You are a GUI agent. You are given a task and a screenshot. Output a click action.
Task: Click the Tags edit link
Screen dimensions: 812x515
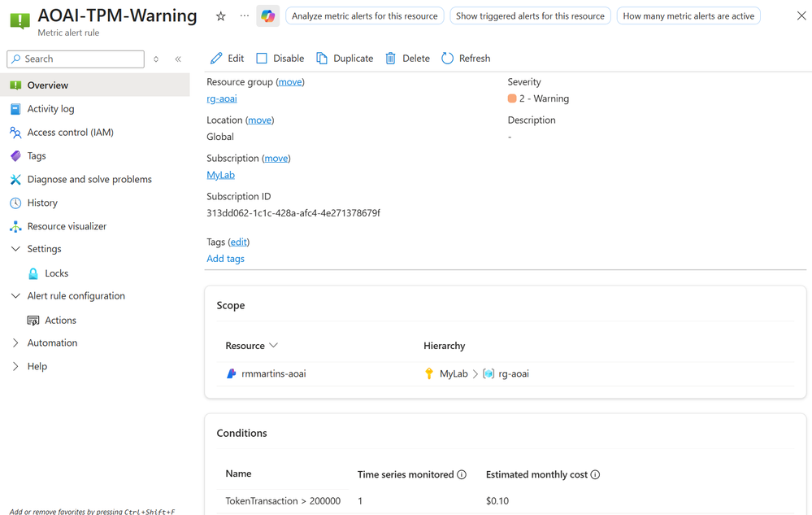239,242
